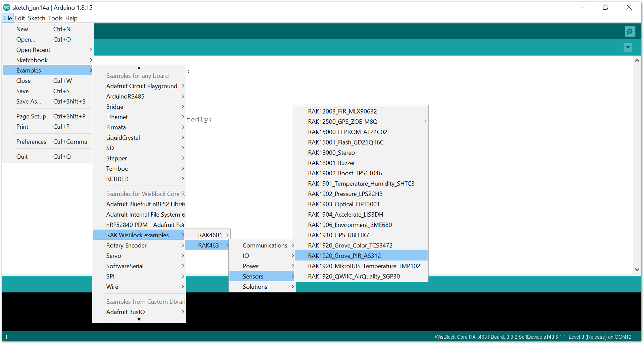Open the Tools menu

(x=55, y=18)
